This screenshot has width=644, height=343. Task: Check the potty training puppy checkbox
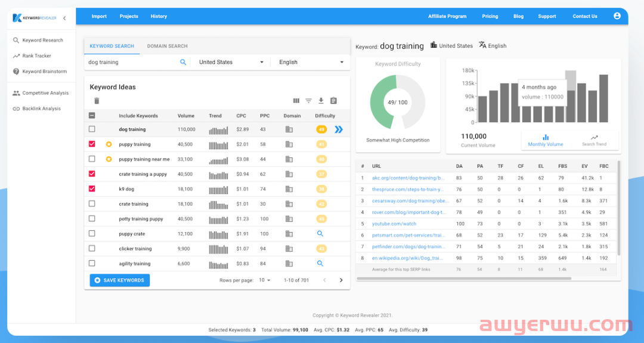point(92,218)
